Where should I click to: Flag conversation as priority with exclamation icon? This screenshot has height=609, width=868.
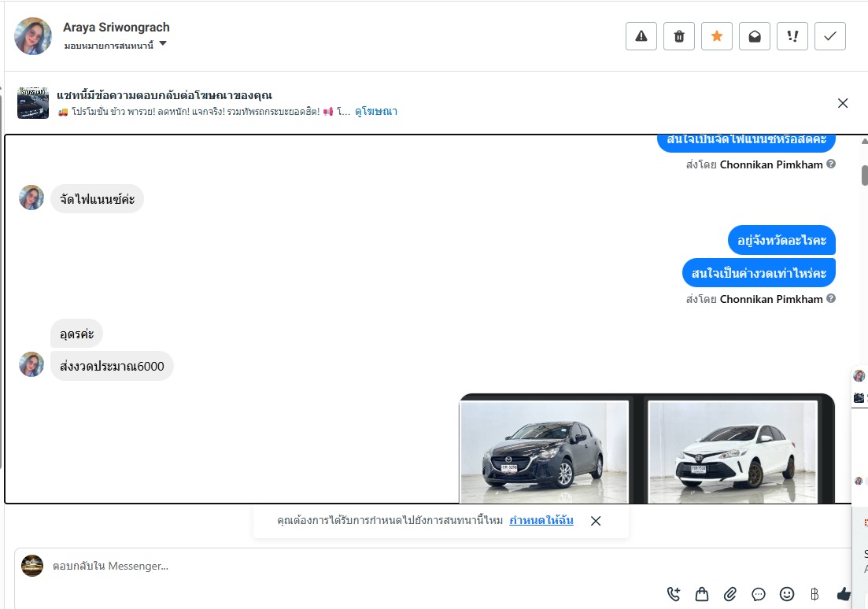pyautogui.click(x=792, y=36)
